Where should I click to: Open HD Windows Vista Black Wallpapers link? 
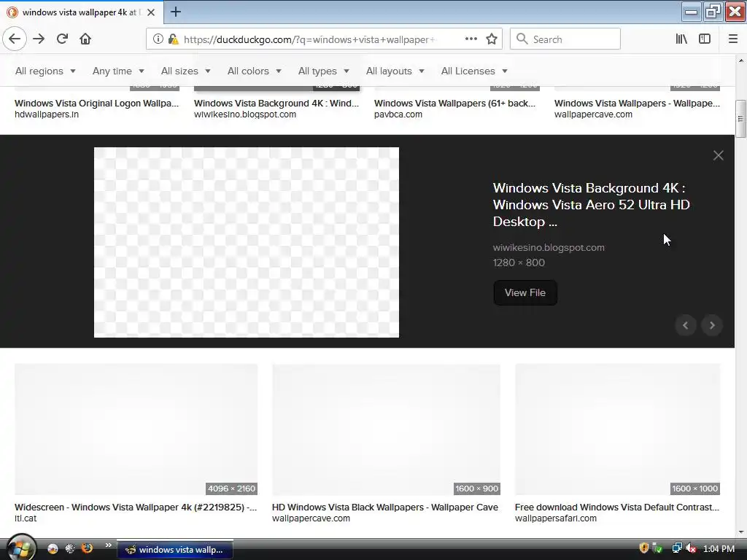point(385,507)
